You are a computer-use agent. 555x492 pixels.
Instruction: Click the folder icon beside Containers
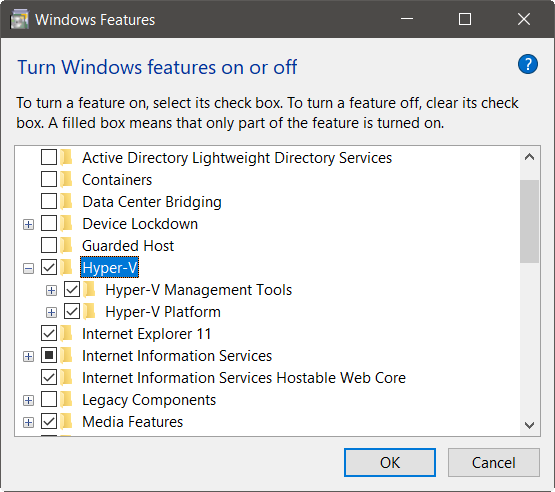(x=66, y=179)
